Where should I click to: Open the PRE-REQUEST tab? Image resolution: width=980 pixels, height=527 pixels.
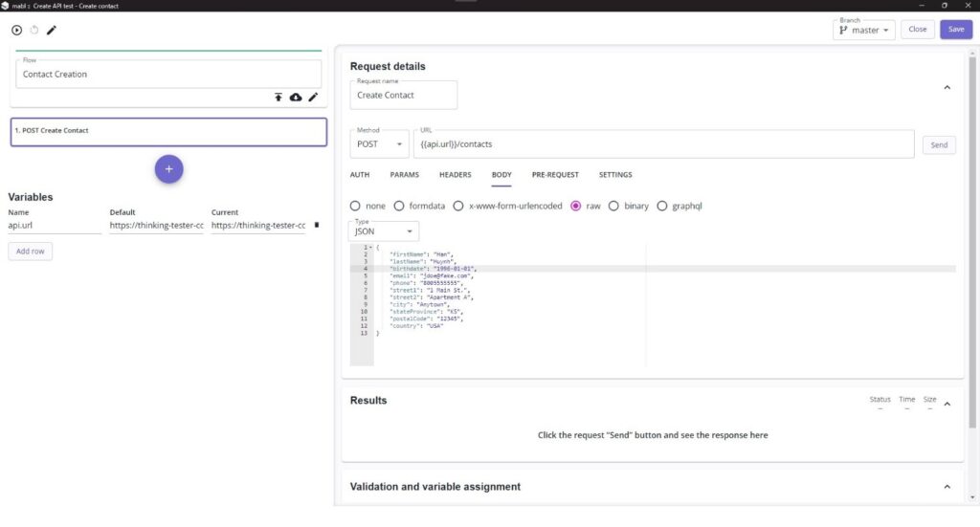pos(555,175)
